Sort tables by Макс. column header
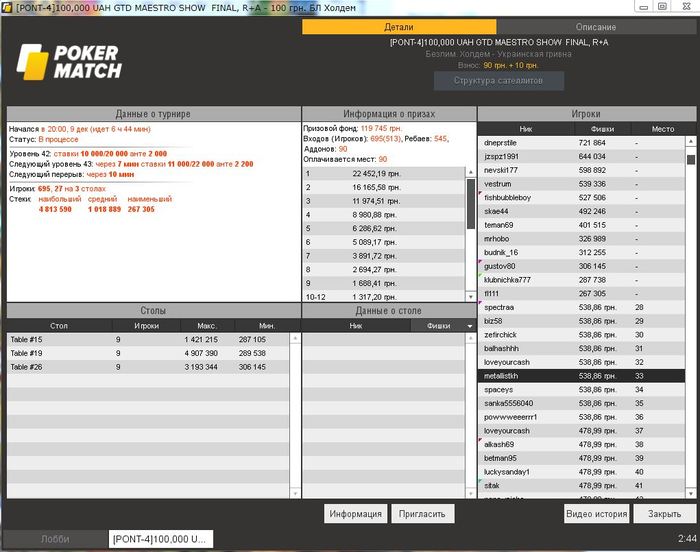The image size is (700, 552). pyautogui.click(x=207, y=326)
